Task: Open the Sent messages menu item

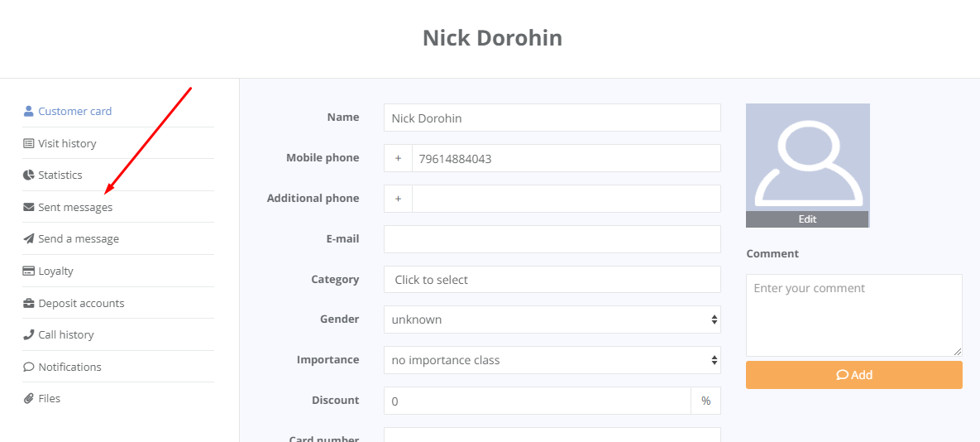Action: [x=75, y=207]
